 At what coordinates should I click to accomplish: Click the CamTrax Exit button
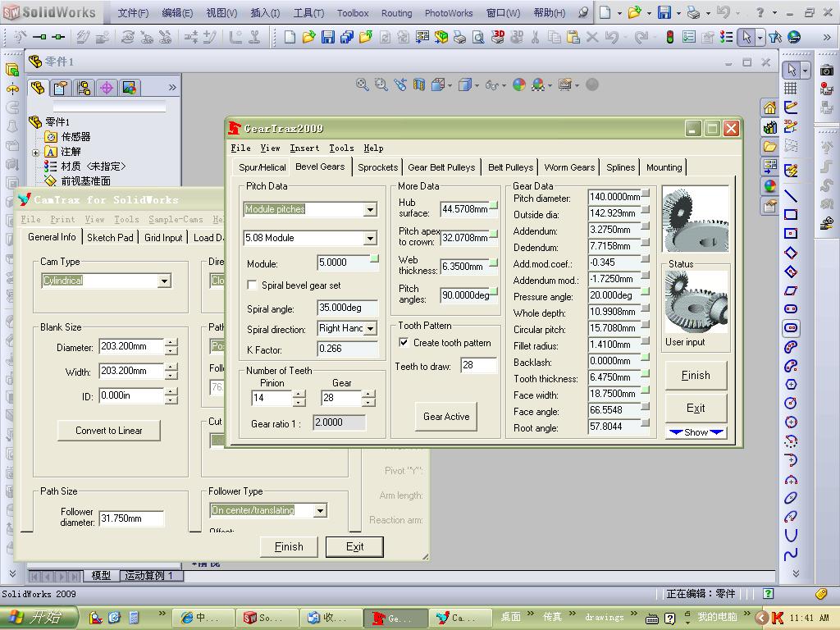(354, 547)
